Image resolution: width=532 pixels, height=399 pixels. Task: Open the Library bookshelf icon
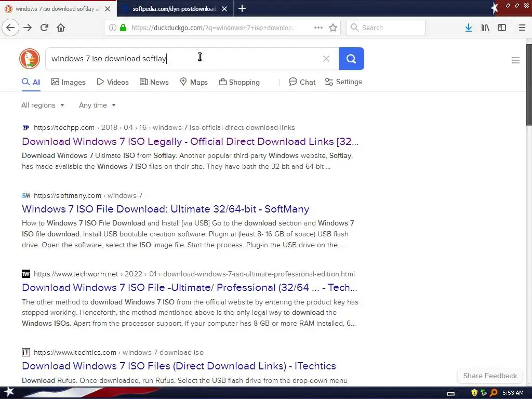485,28
